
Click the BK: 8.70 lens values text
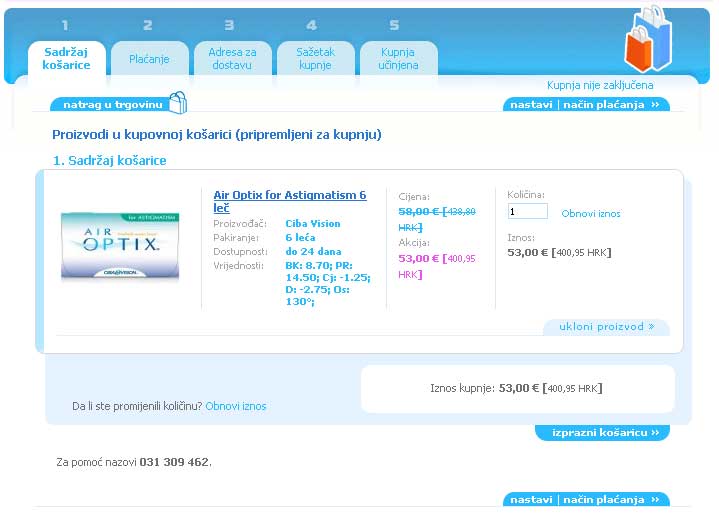click(327, 283)
